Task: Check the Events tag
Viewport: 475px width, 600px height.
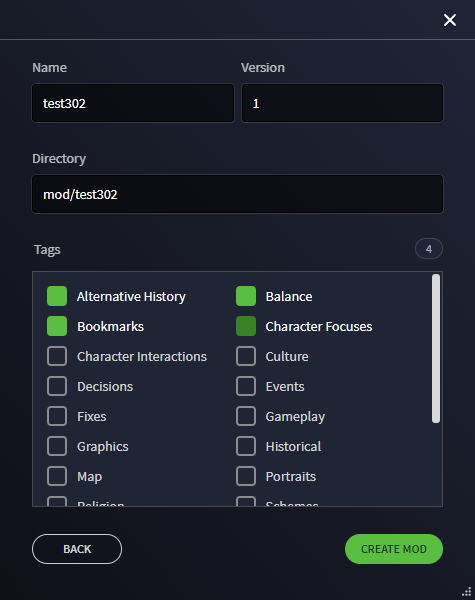Action: (x=246, y=386)
